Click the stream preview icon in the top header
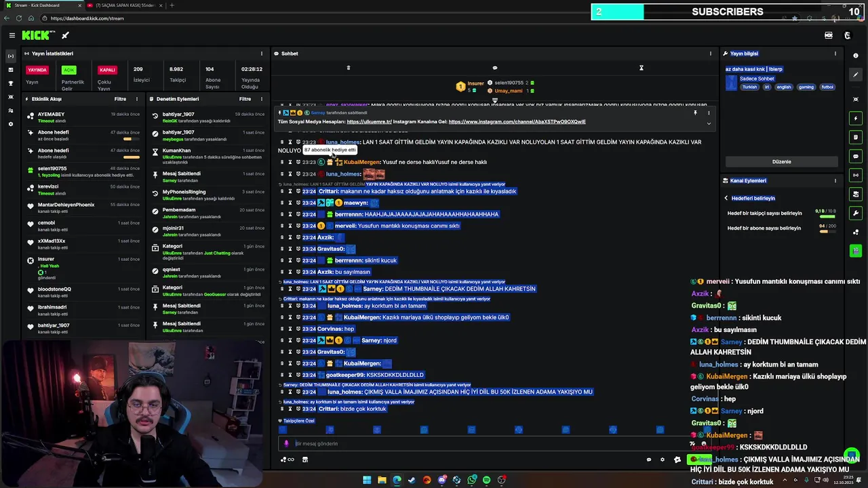The height and width of the screenshot is (488, 868). tap(829, 35)
